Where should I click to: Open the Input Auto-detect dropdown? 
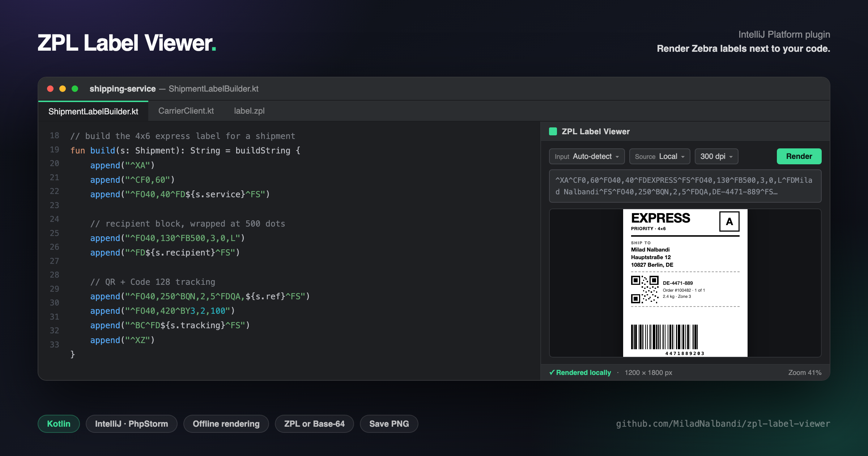587,156
